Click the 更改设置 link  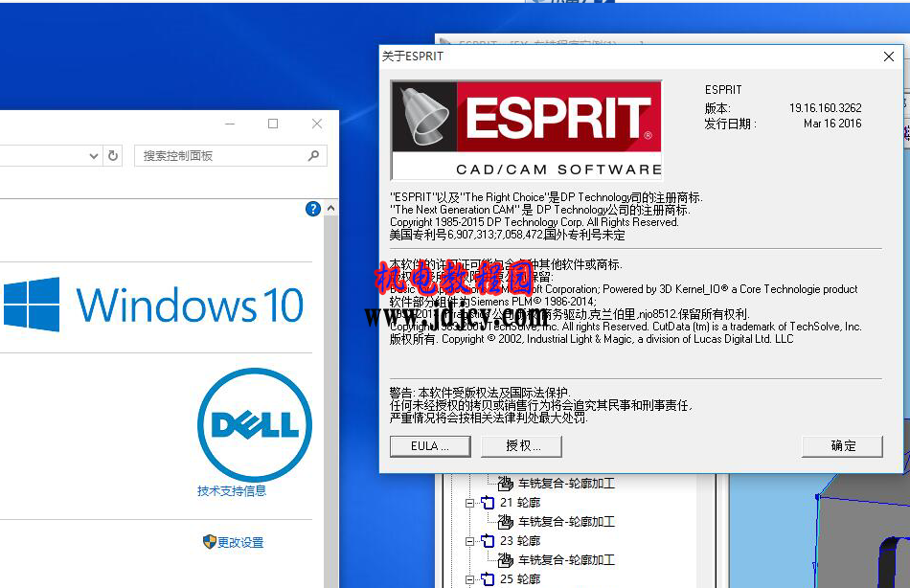[240, 543]
